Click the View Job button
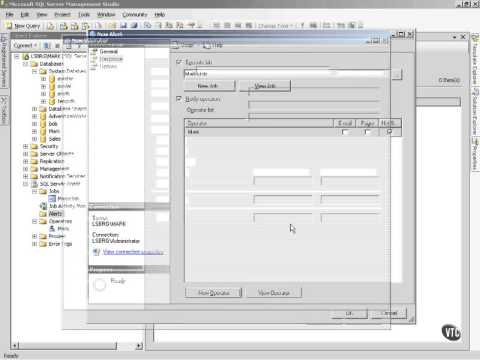The width and height of the screenshot is (480, 360). pos(265,86)
